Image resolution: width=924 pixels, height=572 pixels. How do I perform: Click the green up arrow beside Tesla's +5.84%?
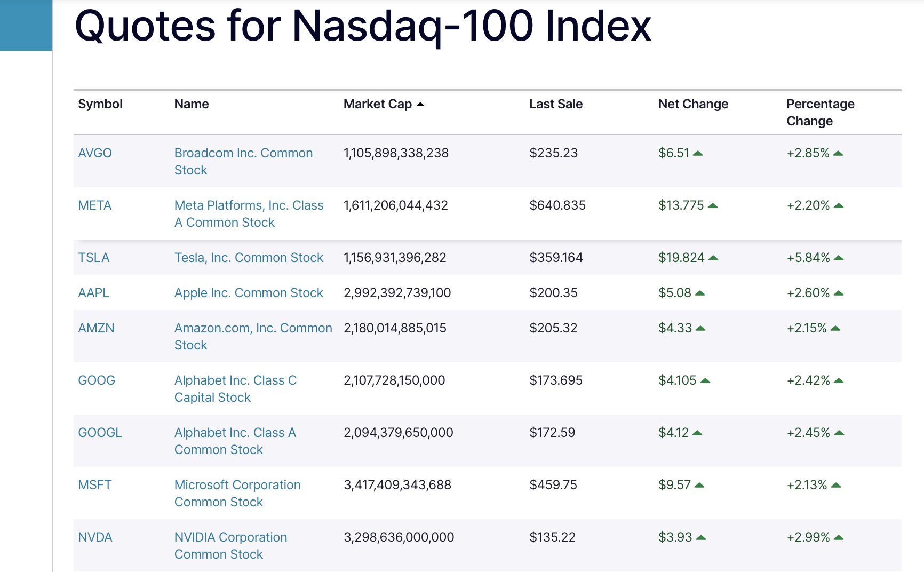coord(839,258)
